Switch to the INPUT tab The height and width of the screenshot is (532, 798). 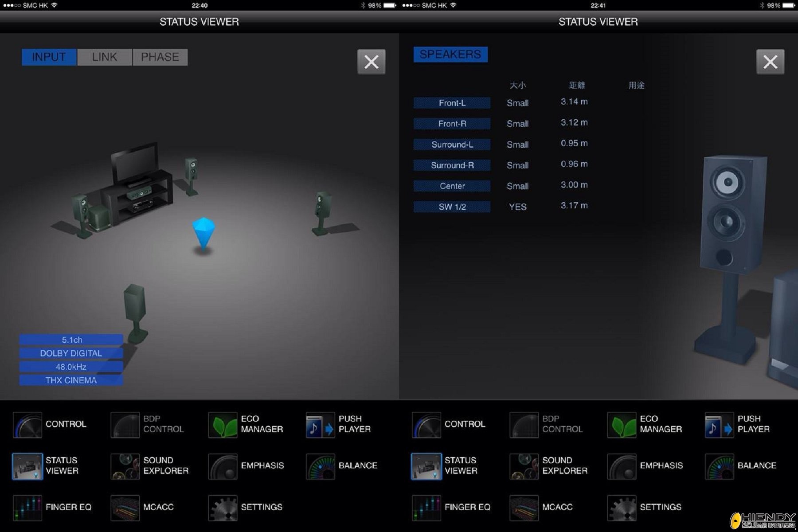pyautogui.click(x=49, y=57)
